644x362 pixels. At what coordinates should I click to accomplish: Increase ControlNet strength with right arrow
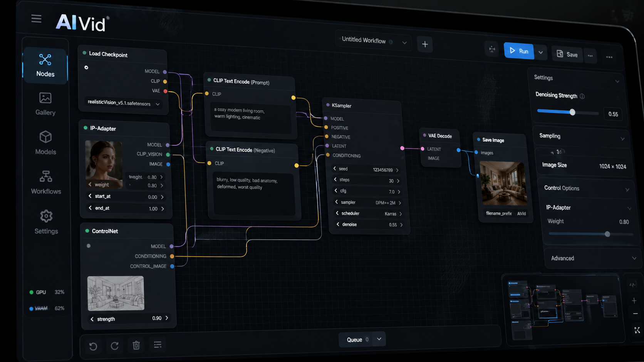coord(167,318)
